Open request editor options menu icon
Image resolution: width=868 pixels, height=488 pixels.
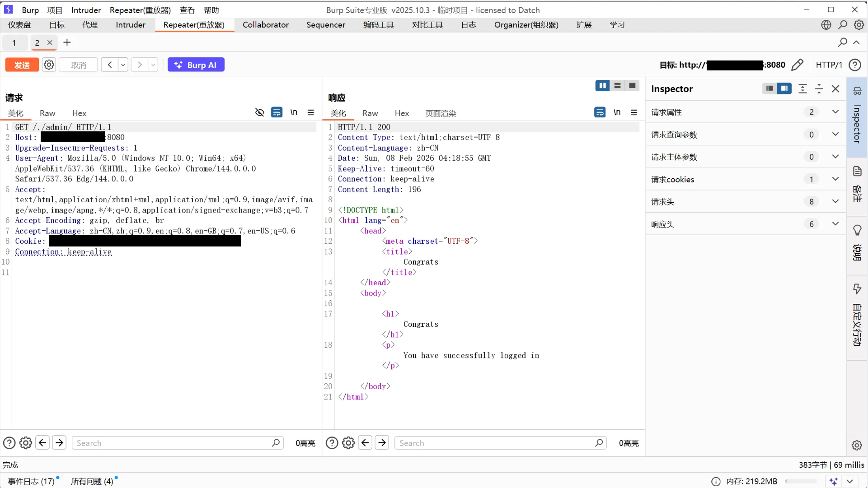[x=311, y=112]
